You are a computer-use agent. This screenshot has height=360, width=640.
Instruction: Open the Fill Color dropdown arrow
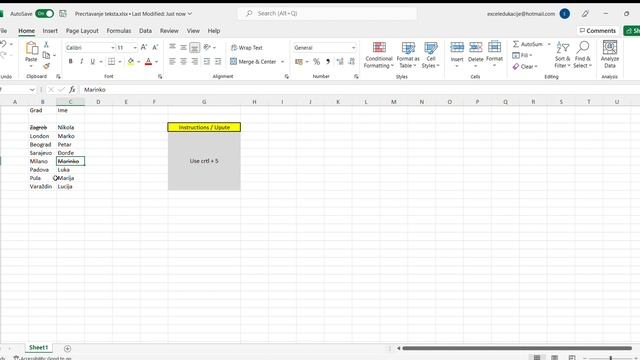coord(138,62)
